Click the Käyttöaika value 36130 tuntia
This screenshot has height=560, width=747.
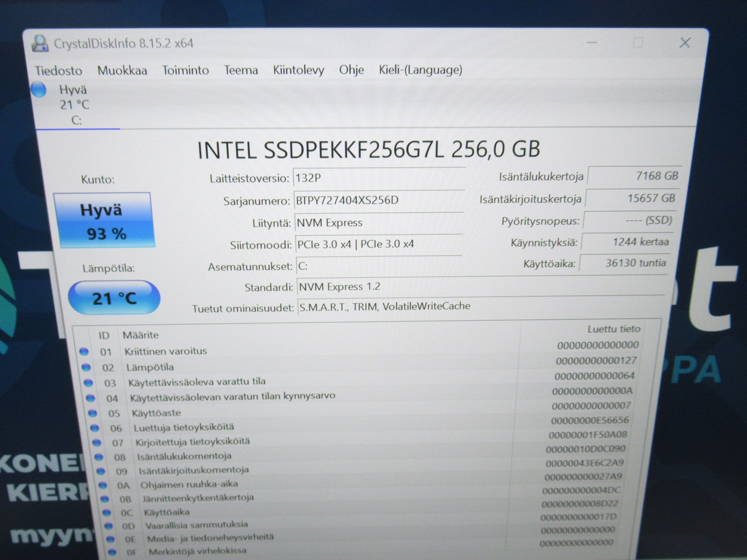(x=624, y=263)
